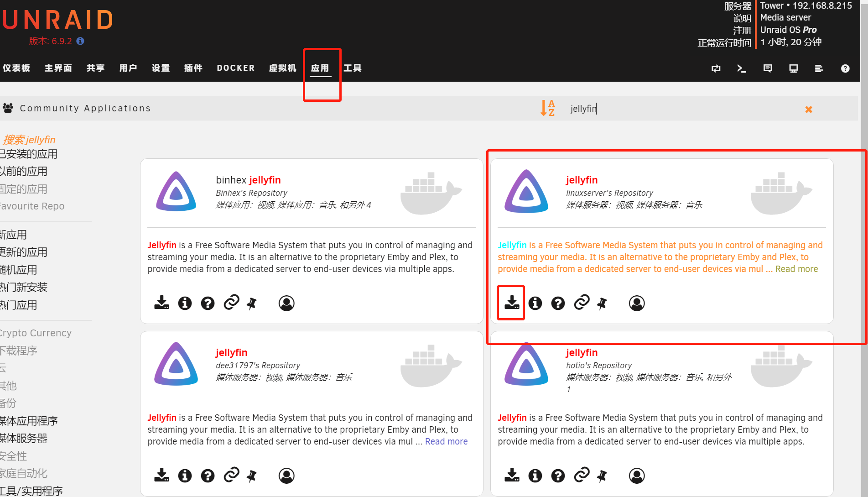Click the binhex jellyfin app logo

click(176, 191)
